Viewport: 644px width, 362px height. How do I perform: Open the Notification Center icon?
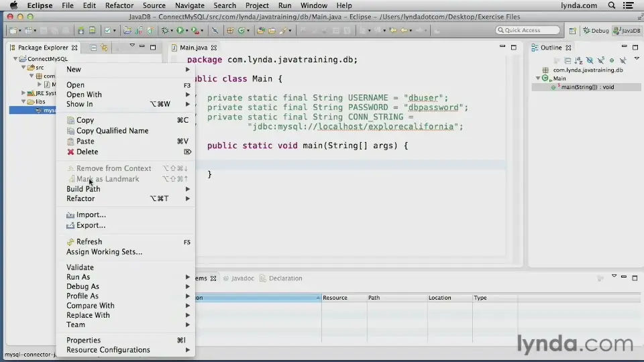pos(629,5)
